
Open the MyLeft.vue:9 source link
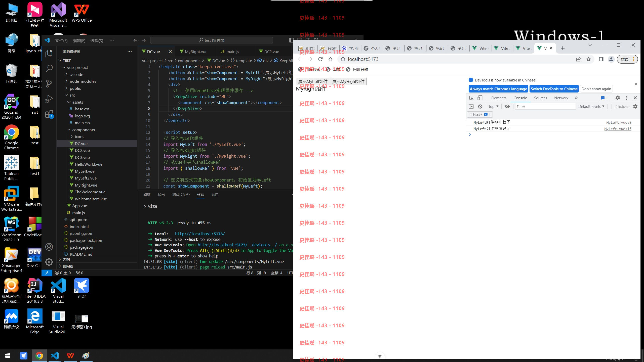point(619,122)
